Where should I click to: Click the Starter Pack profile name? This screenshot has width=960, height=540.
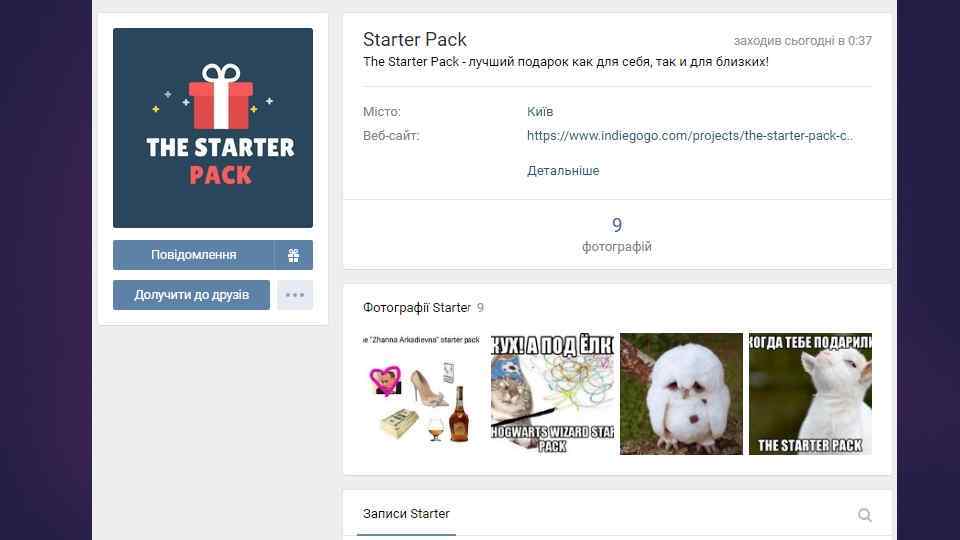(414, 40)
